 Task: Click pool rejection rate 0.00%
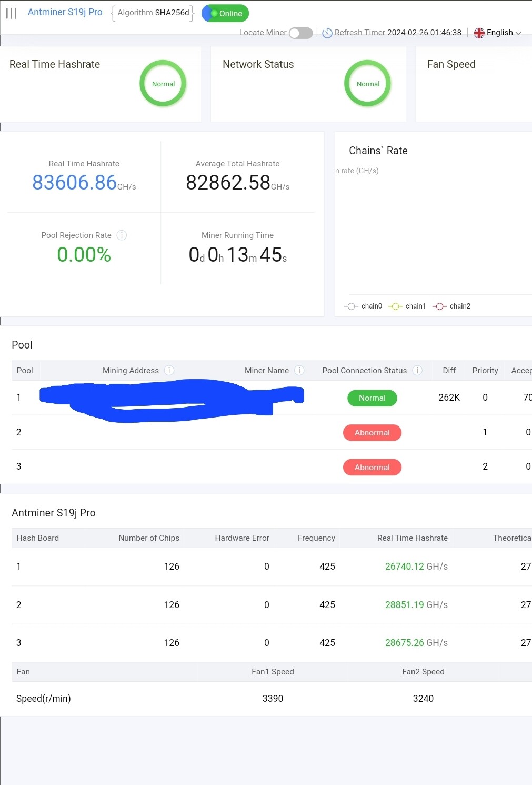pyautogui.click(x=84, y=255)
